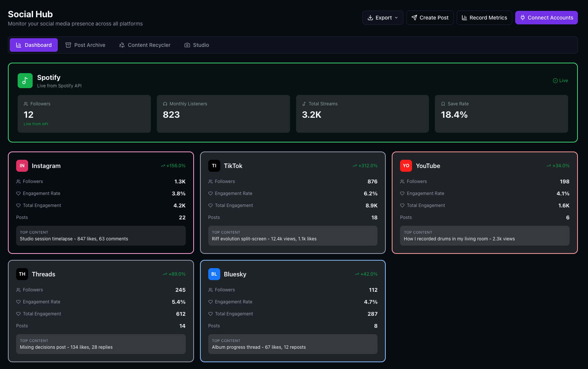
Task: Open the Content Recycler tab
Action: 145,45
